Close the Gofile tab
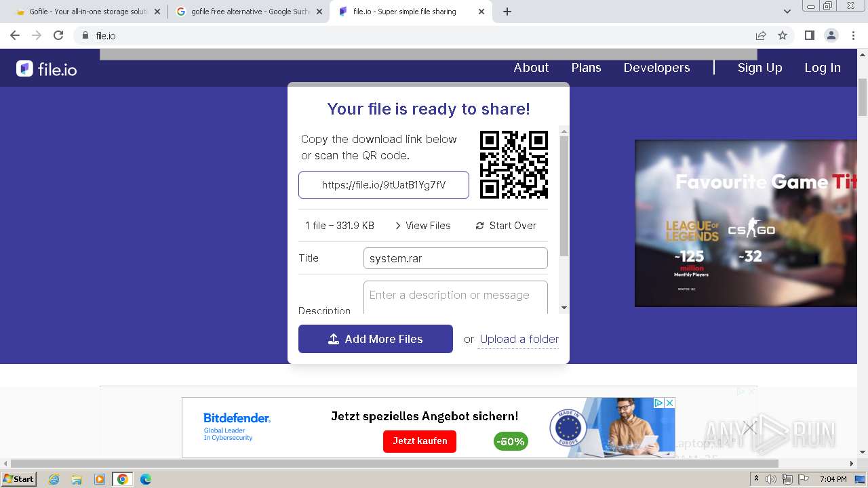Viewport: 868px width, 488px height. pyautogui.click(x=157, y=12)
